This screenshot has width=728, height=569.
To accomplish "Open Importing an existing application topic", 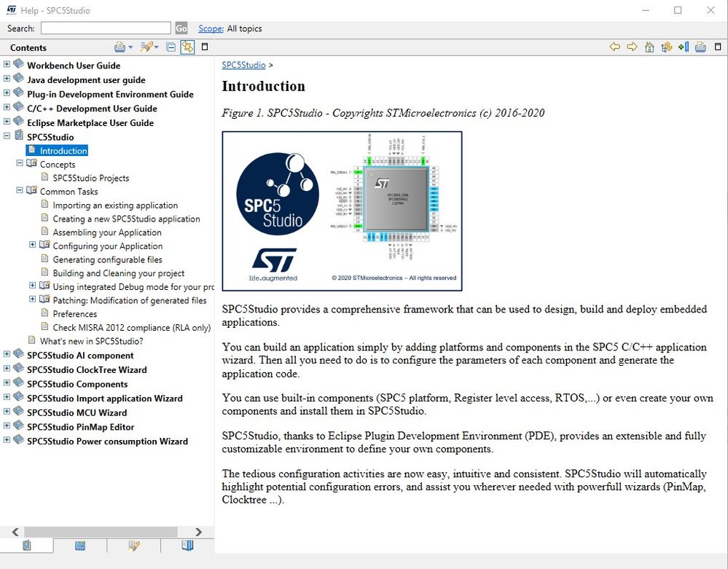I will tap(115, 205).
